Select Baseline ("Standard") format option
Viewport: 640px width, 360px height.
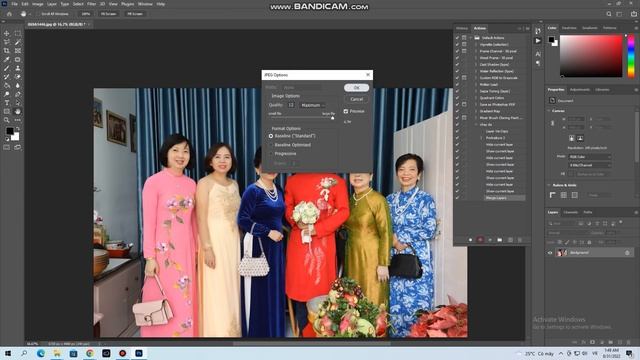[271, 136]
